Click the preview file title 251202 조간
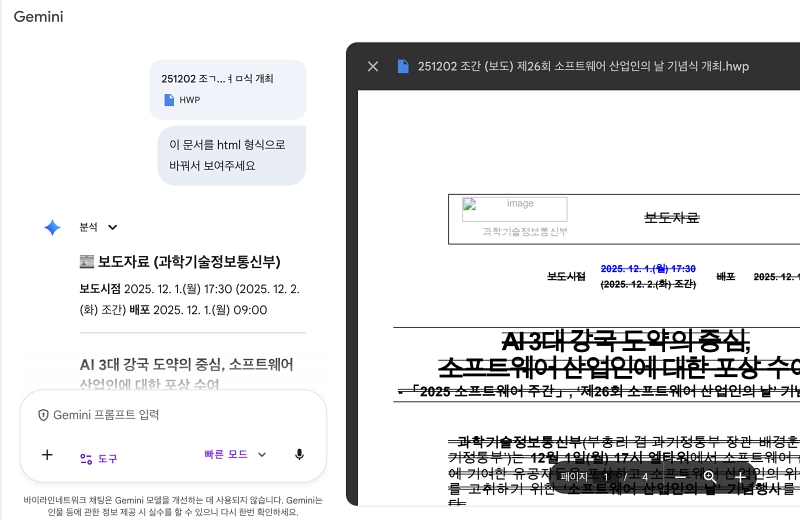Screen dimensions: 800x520 pyautogui.click(x=583, y=66)
